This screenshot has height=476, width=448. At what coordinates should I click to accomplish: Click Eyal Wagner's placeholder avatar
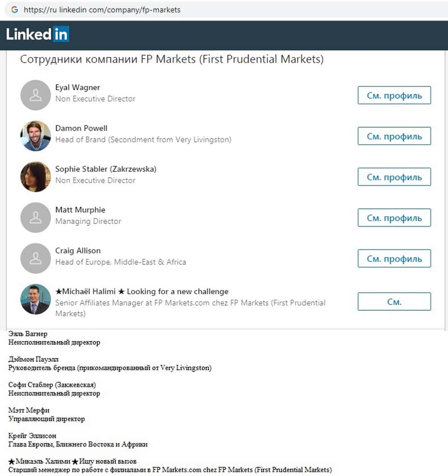coord(35,95)
